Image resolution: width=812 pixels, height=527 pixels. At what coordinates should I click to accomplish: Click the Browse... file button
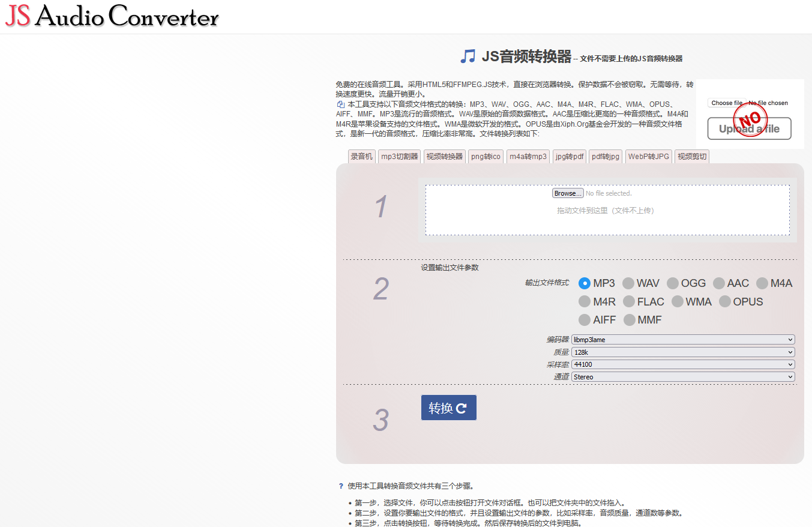568,193
